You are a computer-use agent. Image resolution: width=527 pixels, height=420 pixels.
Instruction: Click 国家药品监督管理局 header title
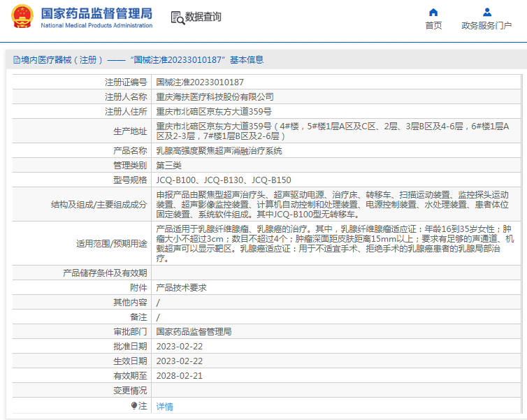click(x=96, y=13)
